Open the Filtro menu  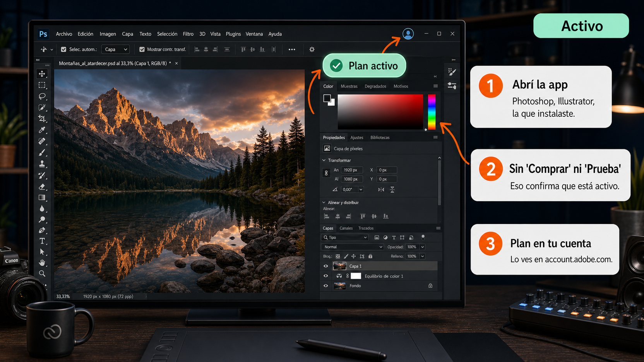pos(188,34)
